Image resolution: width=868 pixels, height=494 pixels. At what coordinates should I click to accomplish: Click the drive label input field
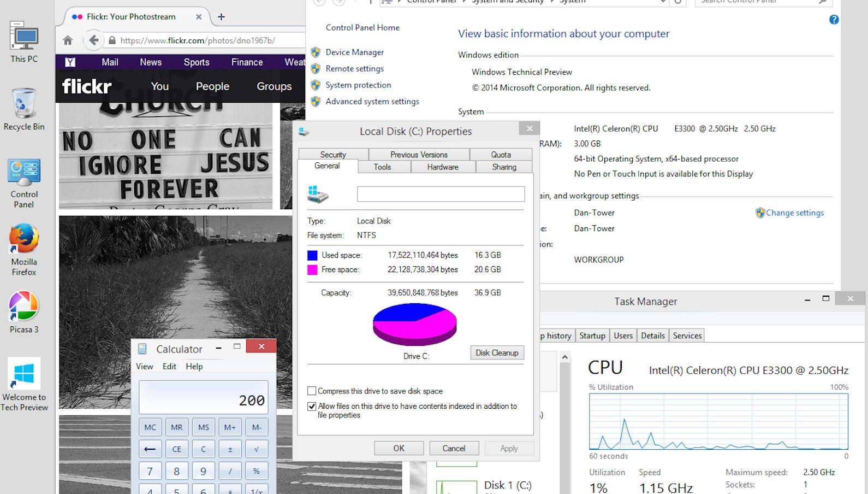pos(441,194)
